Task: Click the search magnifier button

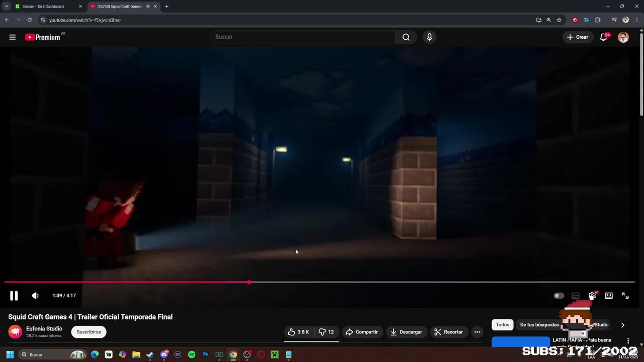Action: coord(406,37)
